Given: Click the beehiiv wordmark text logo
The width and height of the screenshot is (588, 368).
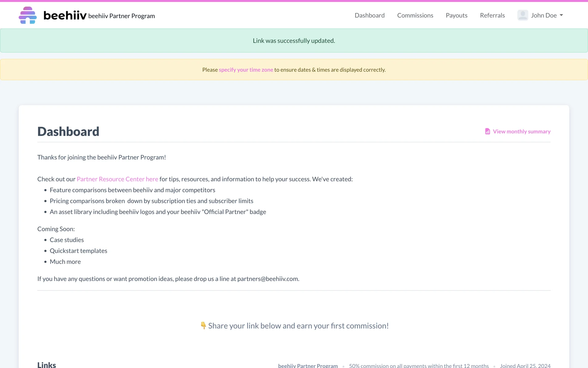Looking at the screenshot, I should (x=65, y=15).
